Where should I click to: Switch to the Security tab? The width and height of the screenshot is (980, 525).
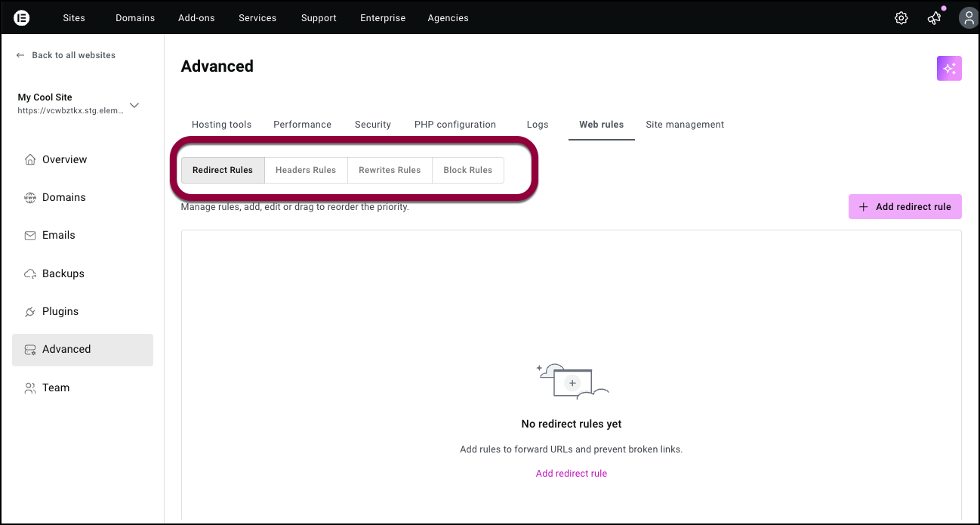tap(373, 125)
